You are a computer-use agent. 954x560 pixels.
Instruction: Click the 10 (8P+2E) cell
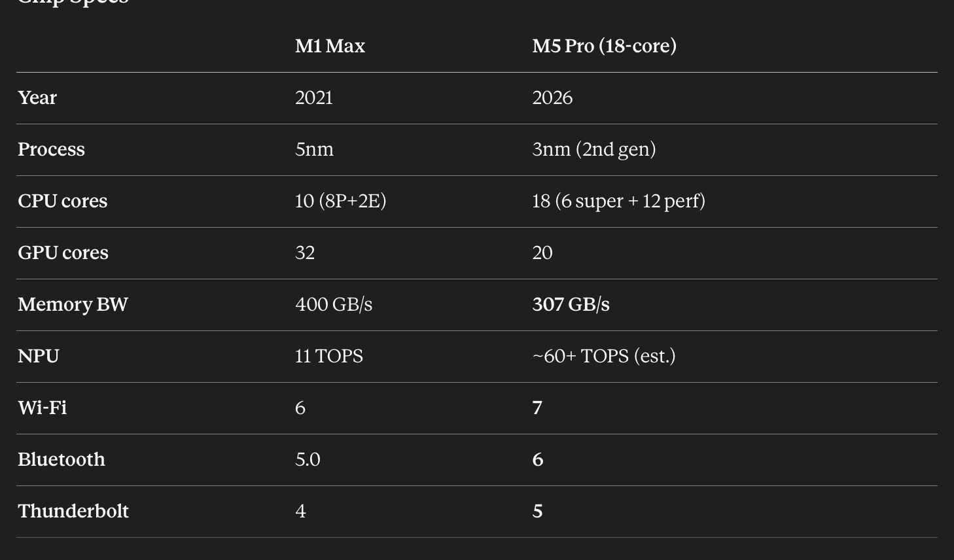340,201
